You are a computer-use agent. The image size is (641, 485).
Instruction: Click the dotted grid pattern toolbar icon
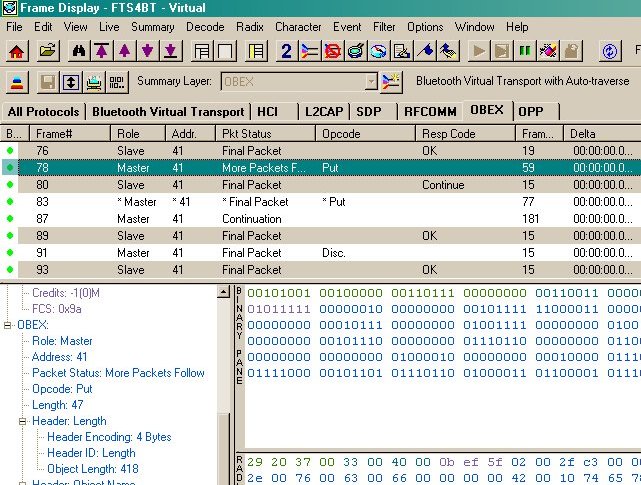117,82
